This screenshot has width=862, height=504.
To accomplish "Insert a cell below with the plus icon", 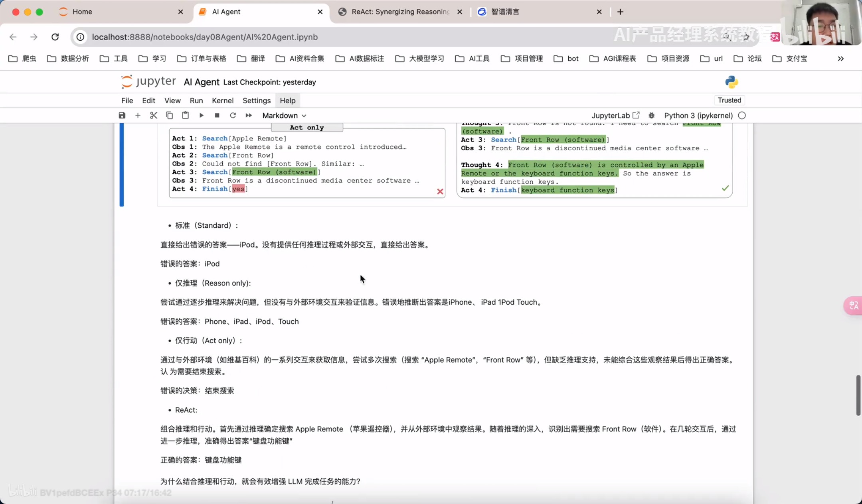I will 138,115.
